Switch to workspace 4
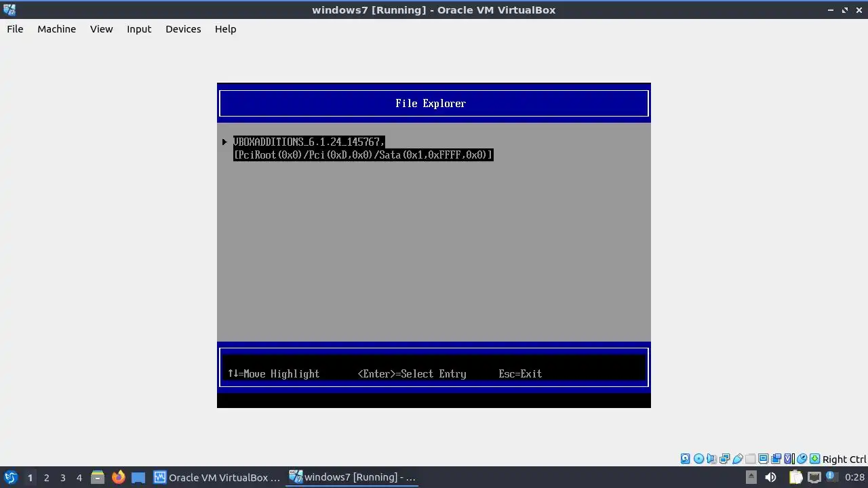Screen dimensions: 868x488 [x=79, y=478]
